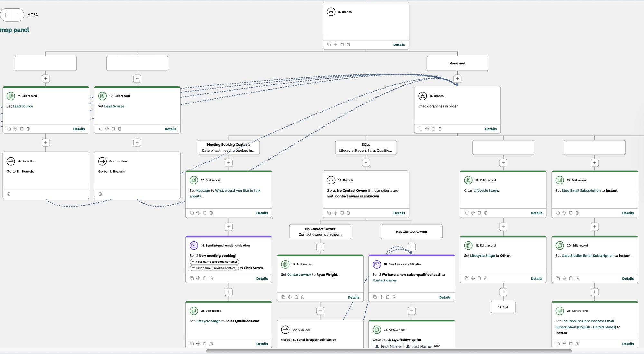Image resolution: width=644 pixels, height=354 pixels.
Task: Clone the 14. Edit record action
Action: [x=466, y=213]
